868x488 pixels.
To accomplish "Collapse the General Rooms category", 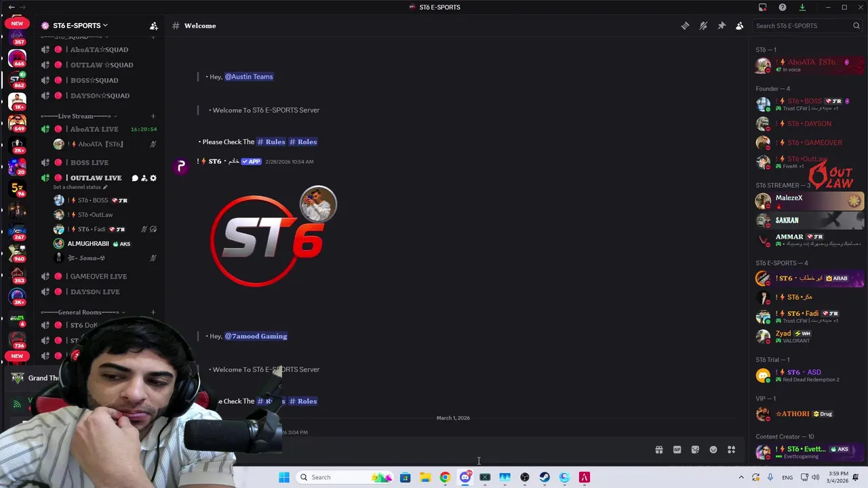I will click(x=81, y=312).
